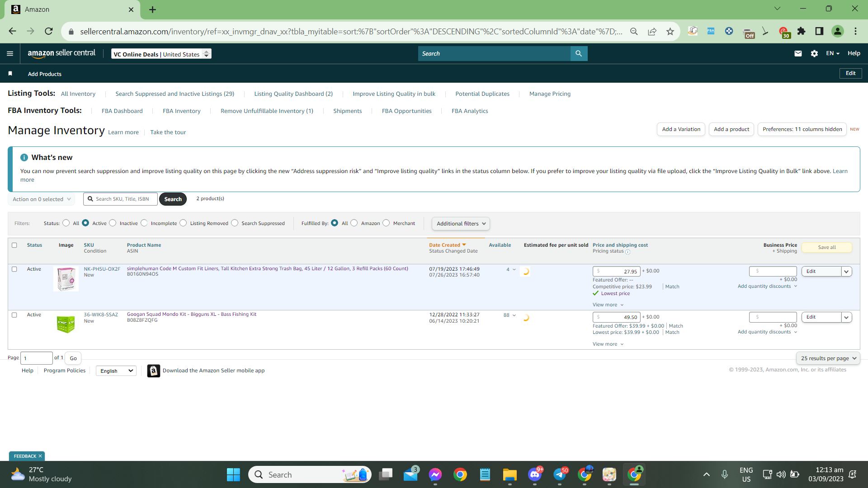868x488 pixels.
Task: Open the All Inventory listing tool
Action: click(78, 94)
